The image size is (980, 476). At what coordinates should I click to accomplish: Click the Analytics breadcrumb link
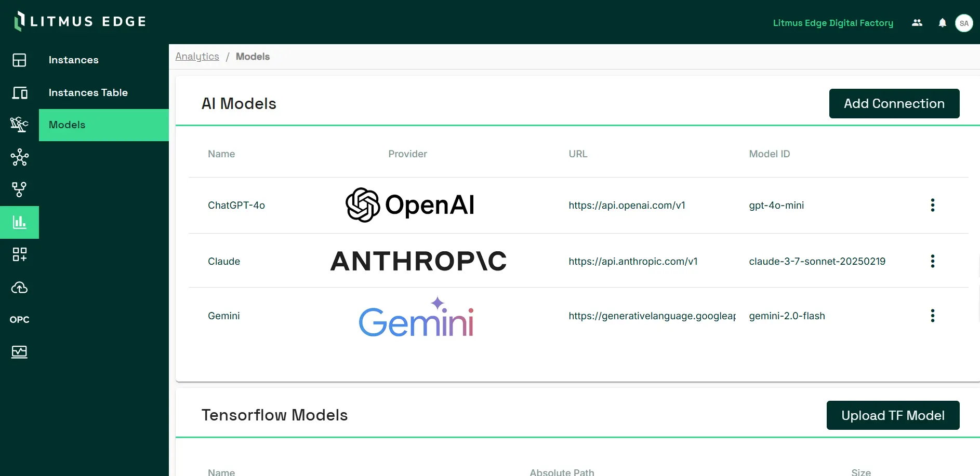tap(197, 57)
